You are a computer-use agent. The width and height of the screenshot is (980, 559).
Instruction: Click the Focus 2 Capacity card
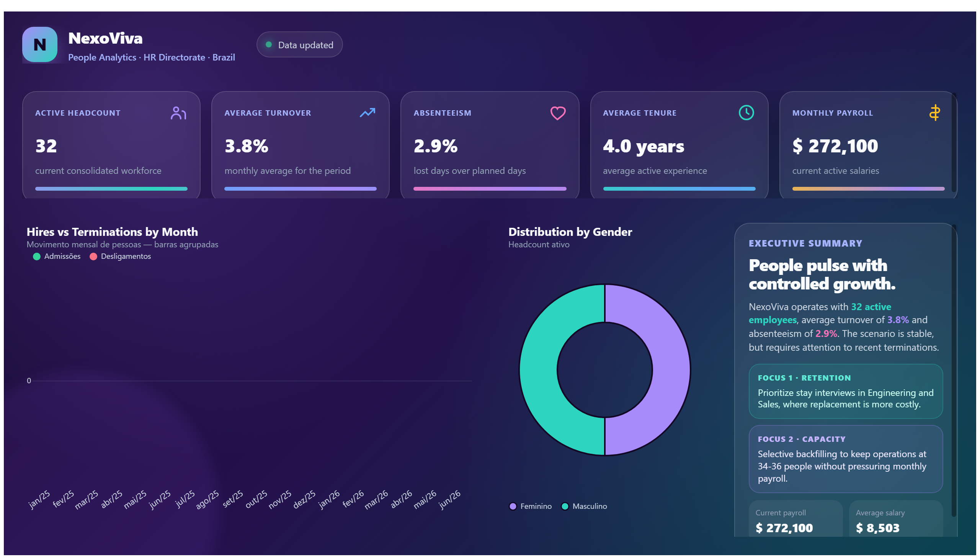coord(846,459)
